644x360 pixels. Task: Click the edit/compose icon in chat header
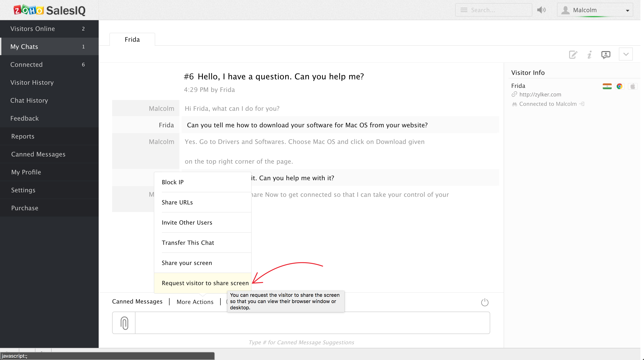click(573, 54)
